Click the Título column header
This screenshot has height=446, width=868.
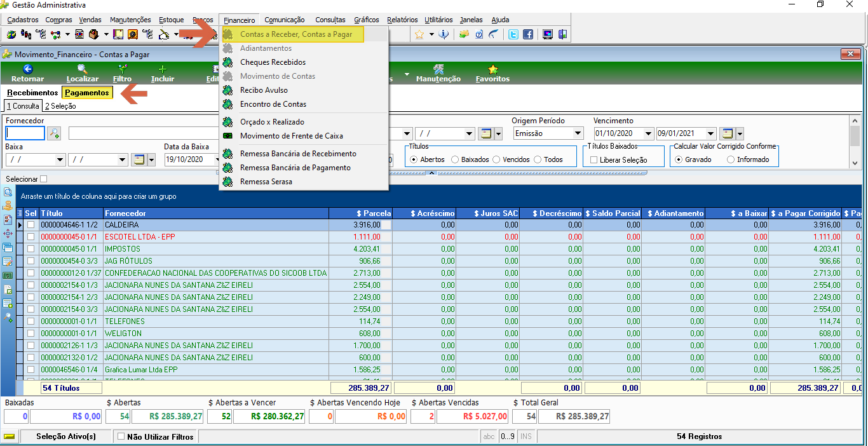[71, 213]
